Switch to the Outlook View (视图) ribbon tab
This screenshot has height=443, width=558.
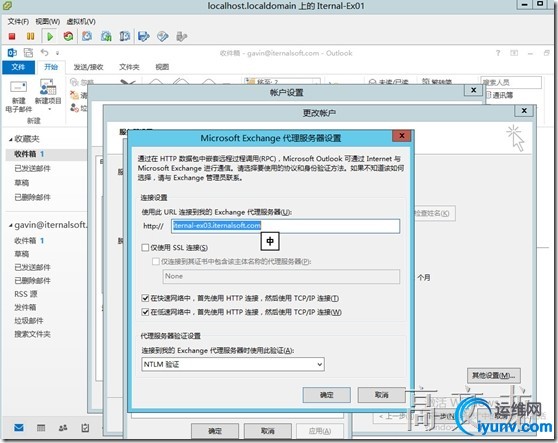[x=162, y=67]
